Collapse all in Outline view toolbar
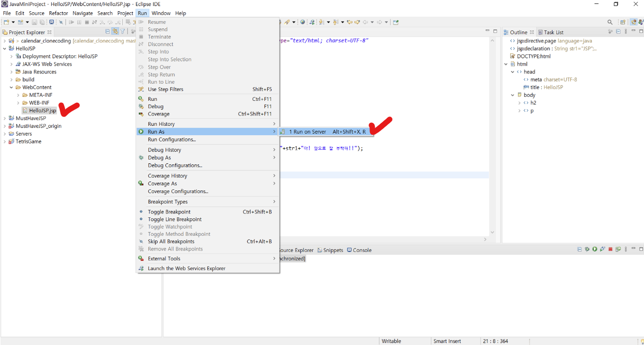Image resolution: width=644 pixels, height=345 pixels. pyautogui.click(x=619, y=31)
